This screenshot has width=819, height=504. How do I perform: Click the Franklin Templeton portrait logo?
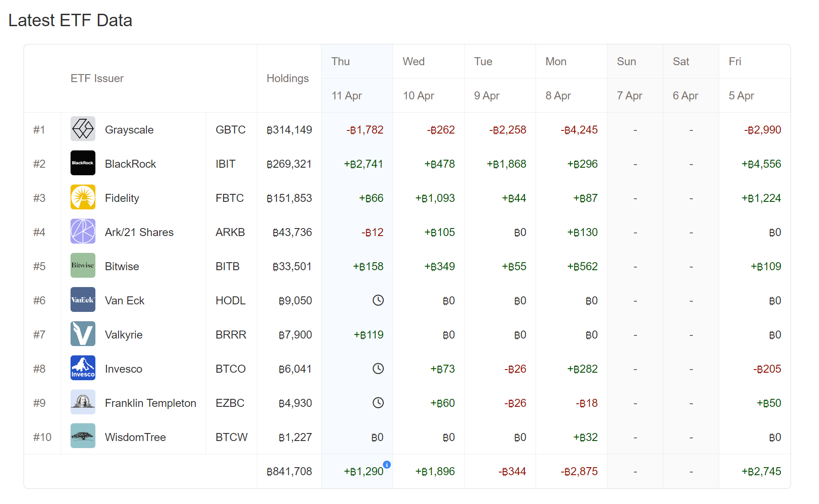coord(83,402)
